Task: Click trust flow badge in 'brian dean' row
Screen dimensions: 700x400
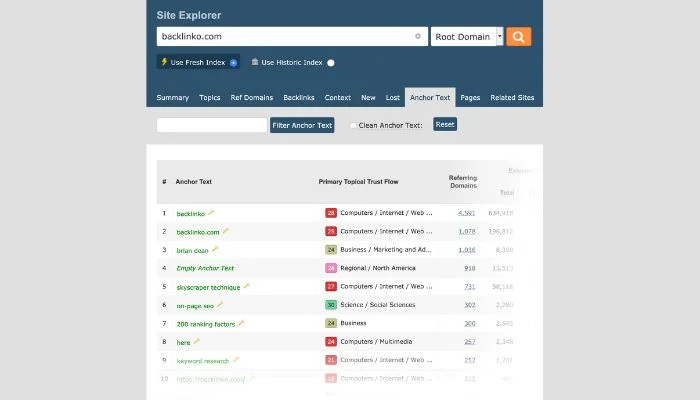Action: pyautogui.click(x=331, y=250)
